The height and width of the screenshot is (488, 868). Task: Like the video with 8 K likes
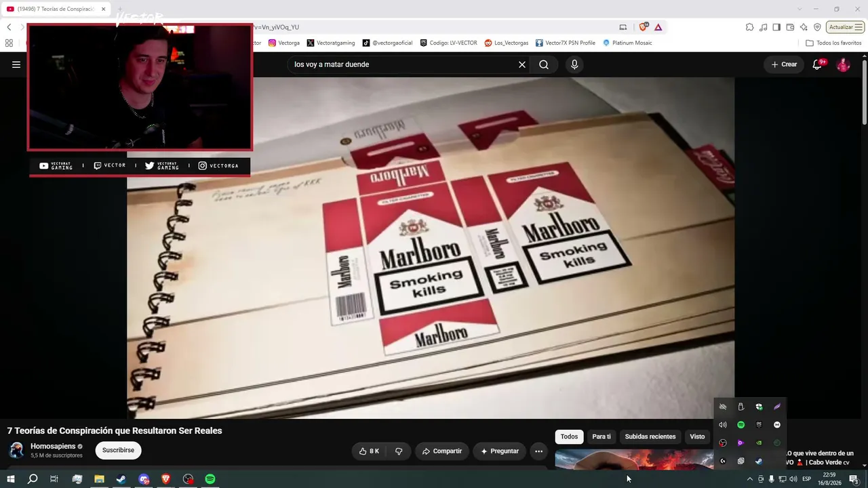(x=369, y=451)
